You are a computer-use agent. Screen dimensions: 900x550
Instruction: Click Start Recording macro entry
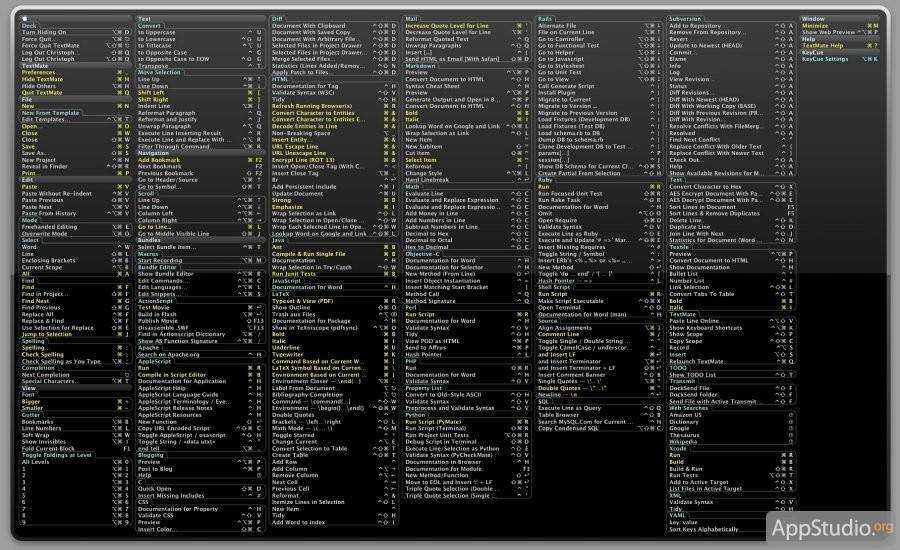160,260
